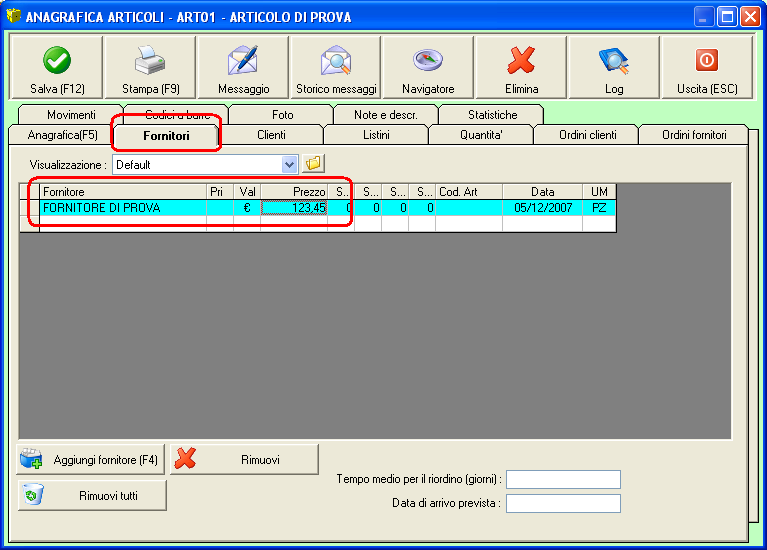Switch to the Foto tab
The height and width of the screenshot is (550, 767).
[x=282, y=115]
